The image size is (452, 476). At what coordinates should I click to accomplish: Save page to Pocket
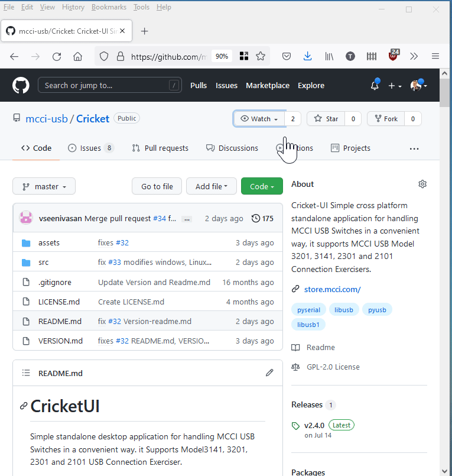click(x=287, y=56)
